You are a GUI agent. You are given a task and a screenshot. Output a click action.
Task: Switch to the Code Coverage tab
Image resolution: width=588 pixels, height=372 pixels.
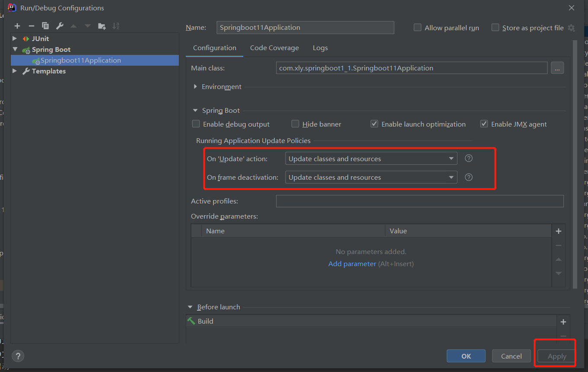(274, 48)
